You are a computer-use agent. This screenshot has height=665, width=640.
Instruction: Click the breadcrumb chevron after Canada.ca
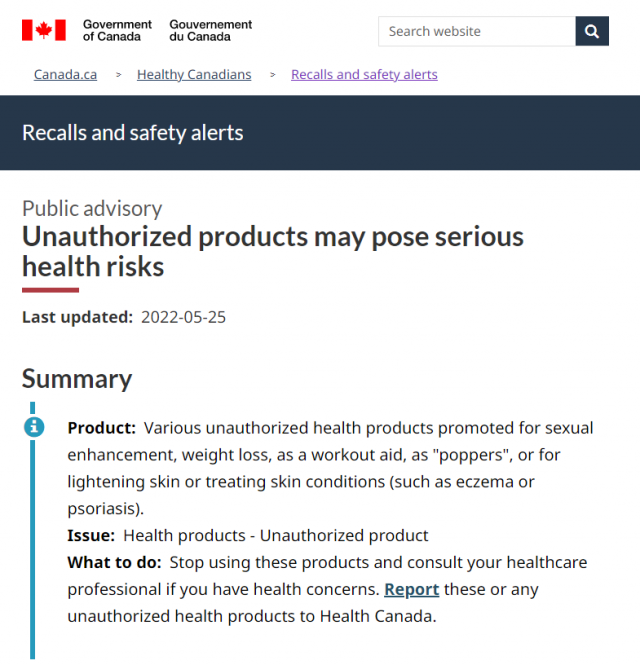point(118,75)
